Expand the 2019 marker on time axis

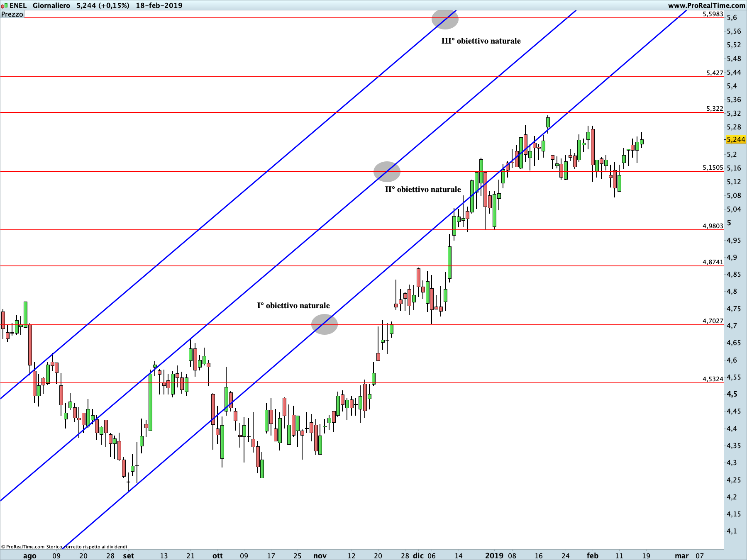(x=495, y=555)
